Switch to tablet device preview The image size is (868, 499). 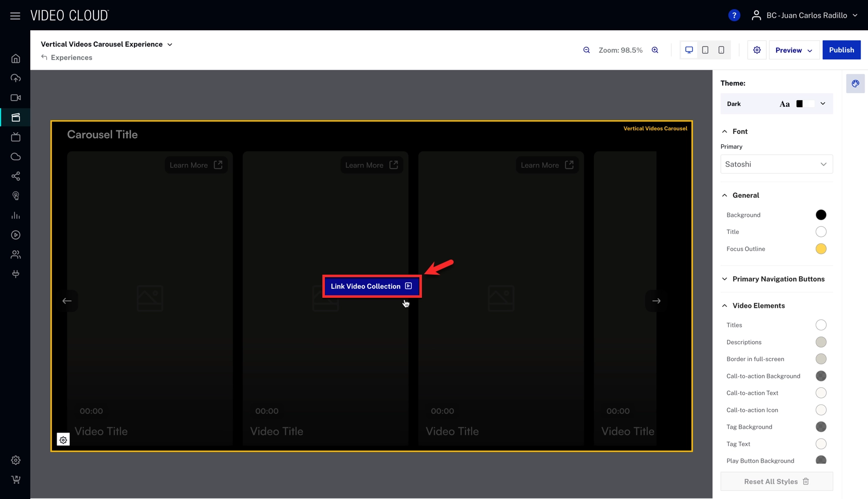pyautogui.click(x=705, y=50)
